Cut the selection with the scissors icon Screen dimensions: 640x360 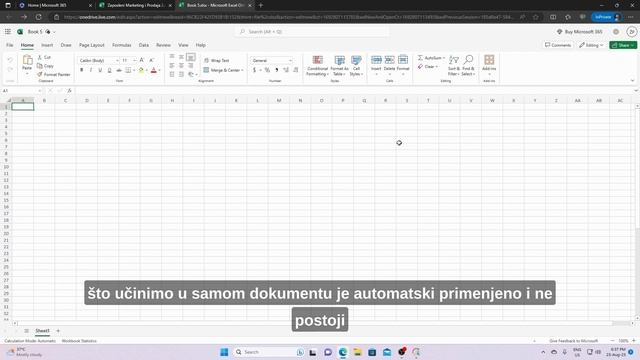(x=40, y=57)
